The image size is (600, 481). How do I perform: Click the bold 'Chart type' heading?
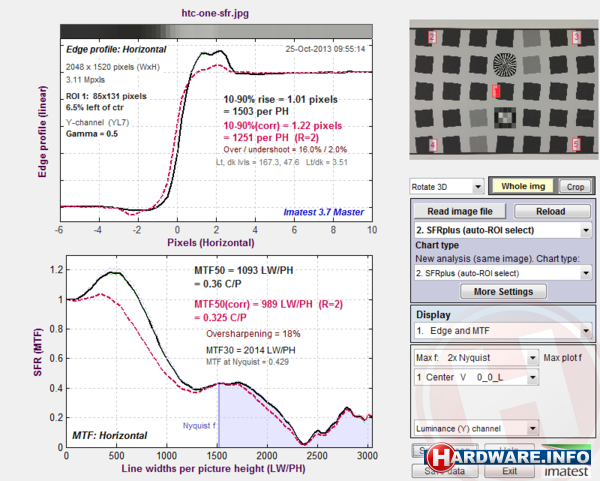[437, 245]
